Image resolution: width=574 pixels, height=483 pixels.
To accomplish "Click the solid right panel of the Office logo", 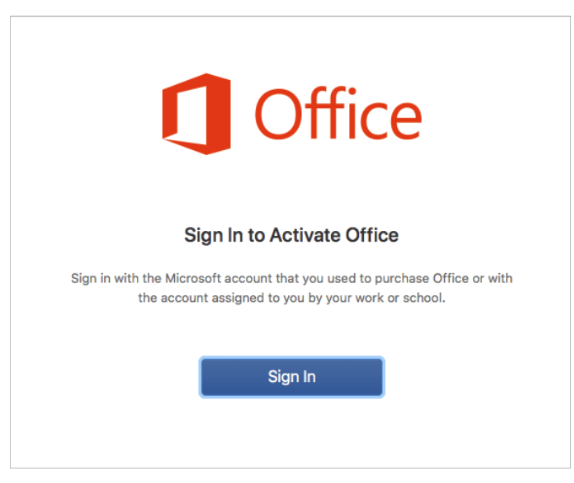I will coord(219,114).
